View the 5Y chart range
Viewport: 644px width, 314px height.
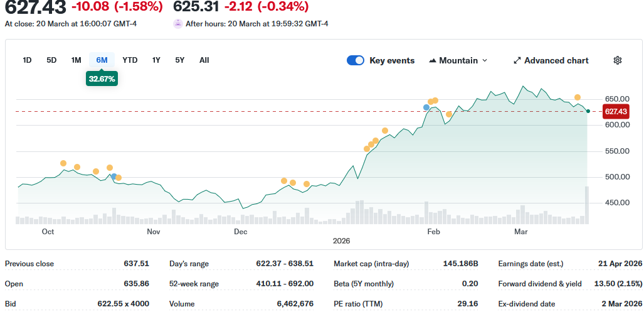(180, 60)
